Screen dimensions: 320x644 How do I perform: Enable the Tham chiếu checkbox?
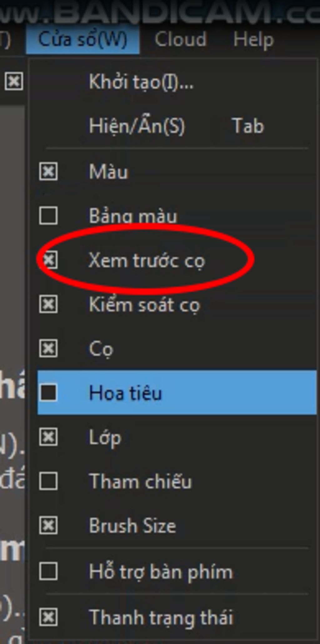(48, 481)
